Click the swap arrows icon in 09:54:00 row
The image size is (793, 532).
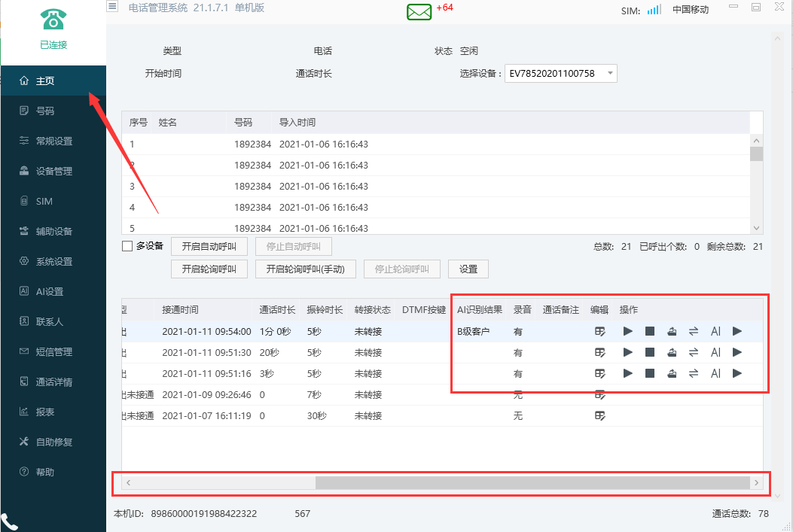tap(694, 331)
